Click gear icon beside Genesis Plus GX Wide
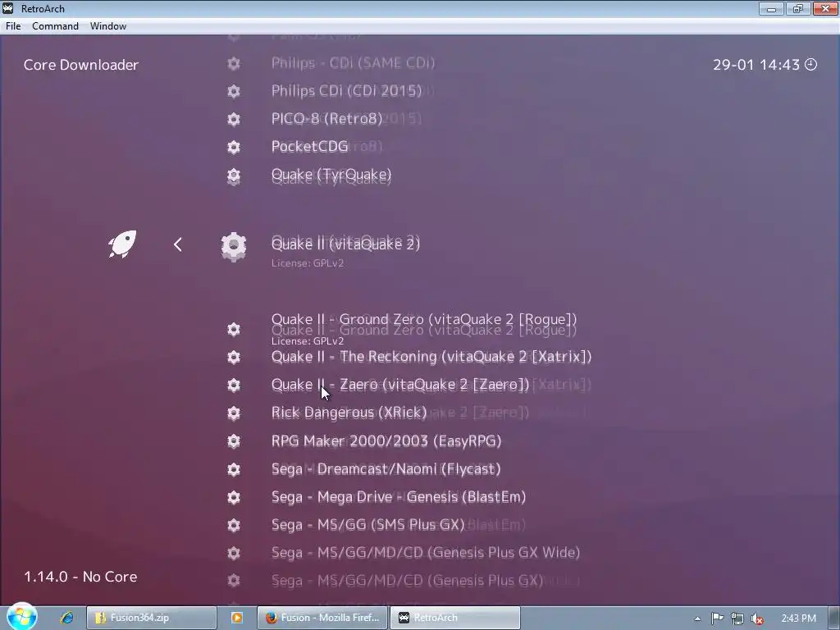The image size is (840, 630). pyautogui.click(x=234, y=553)
